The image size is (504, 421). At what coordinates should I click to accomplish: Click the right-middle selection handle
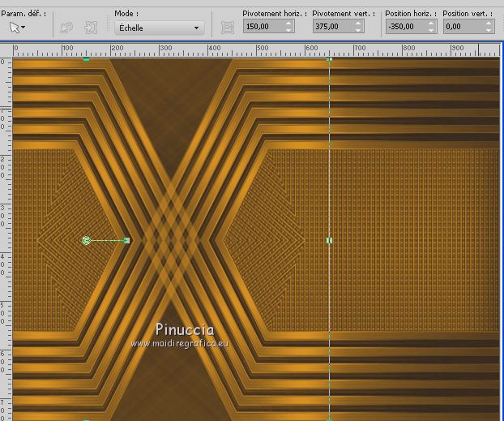(329, 240)
